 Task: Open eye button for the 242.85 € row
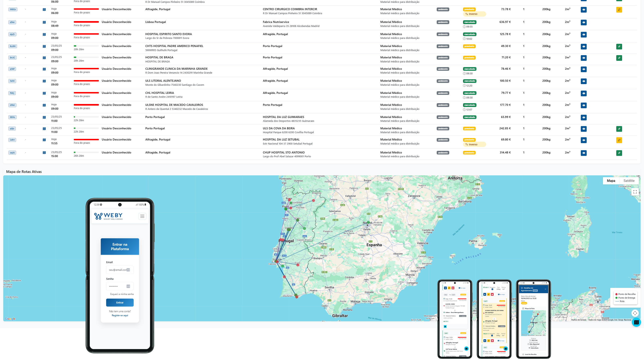583,129
